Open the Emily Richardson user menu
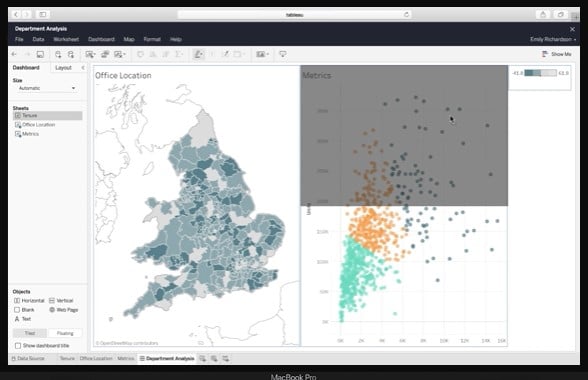Image resolution: width=588 pixels, height=380 pixels. pos(553,39)
